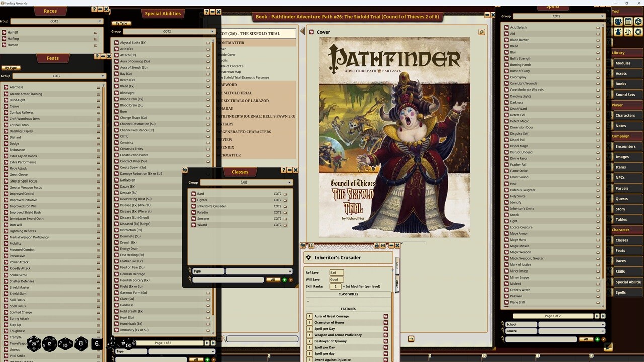The image size is (644, 362).
Task: Open Options using the gear icon
Action: [x=638, y=32]
